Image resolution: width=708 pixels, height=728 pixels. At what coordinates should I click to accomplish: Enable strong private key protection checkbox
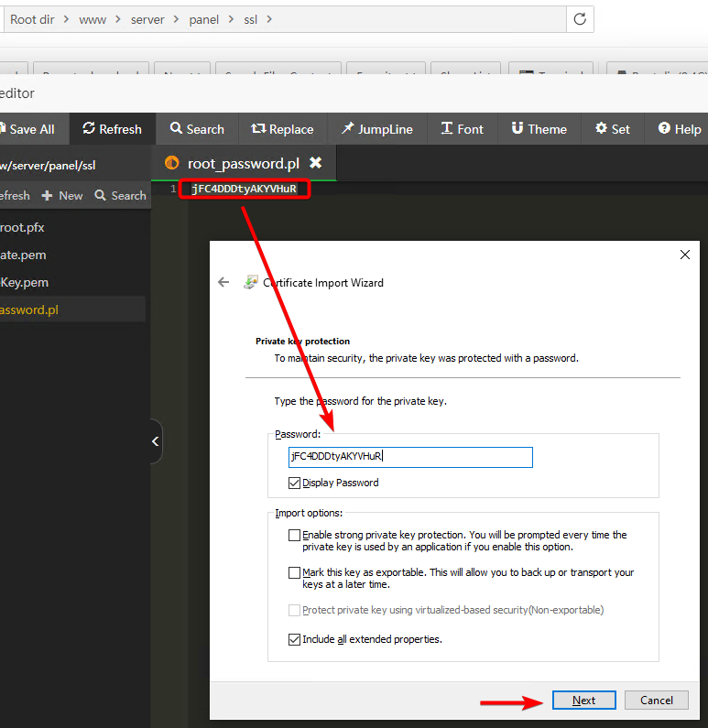294,535
